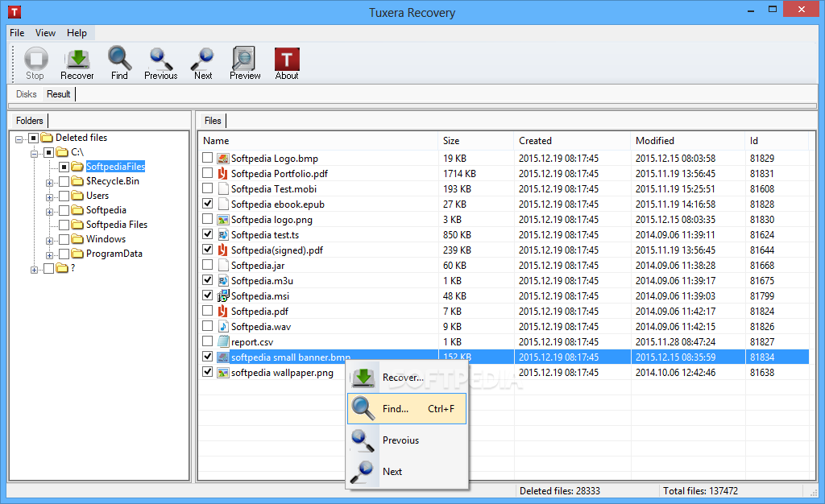Click the Softpedia.pdf file icon
This screenshot has width=825, height=504.
[223, 311]
